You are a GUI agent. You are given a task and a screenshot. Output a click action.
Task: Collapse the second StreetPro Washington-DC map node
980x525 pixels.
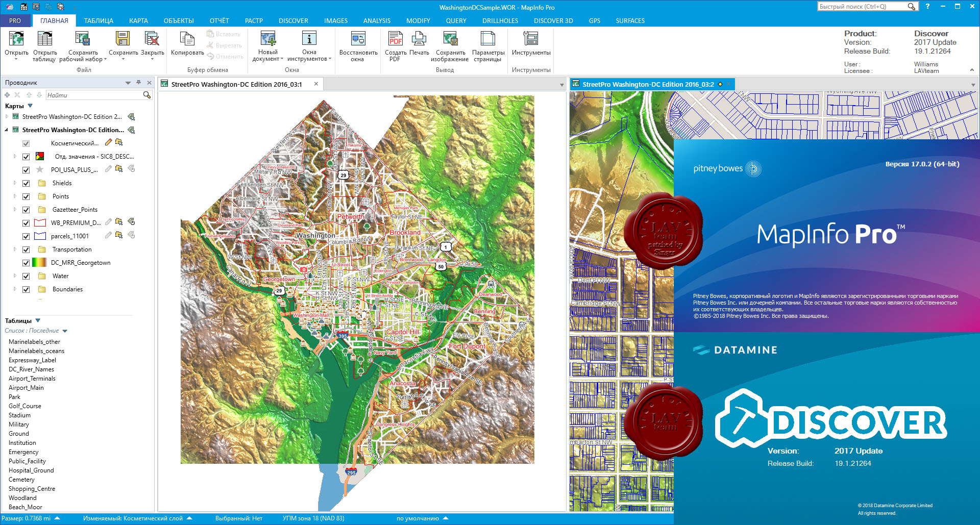coord(7,130)
